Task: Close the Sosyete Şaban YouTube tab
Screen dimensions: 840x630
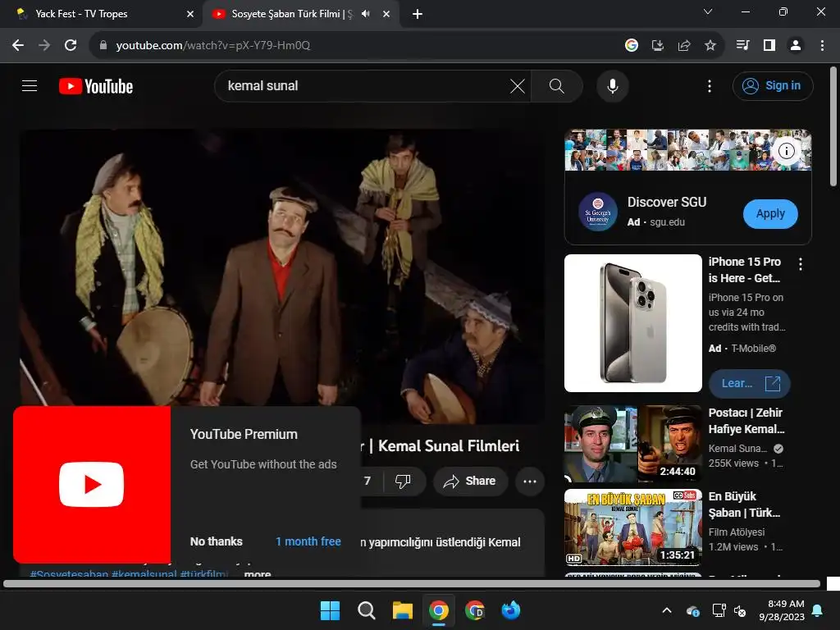Action: click(386, 14)
